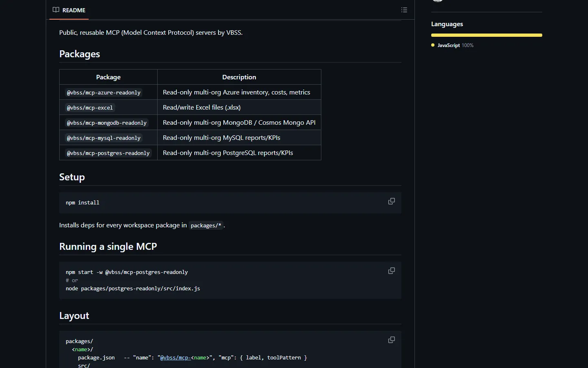Select the README tab
Image resolution: width=588 pixels, height=368 pixels.
click(x=69, y=10)
